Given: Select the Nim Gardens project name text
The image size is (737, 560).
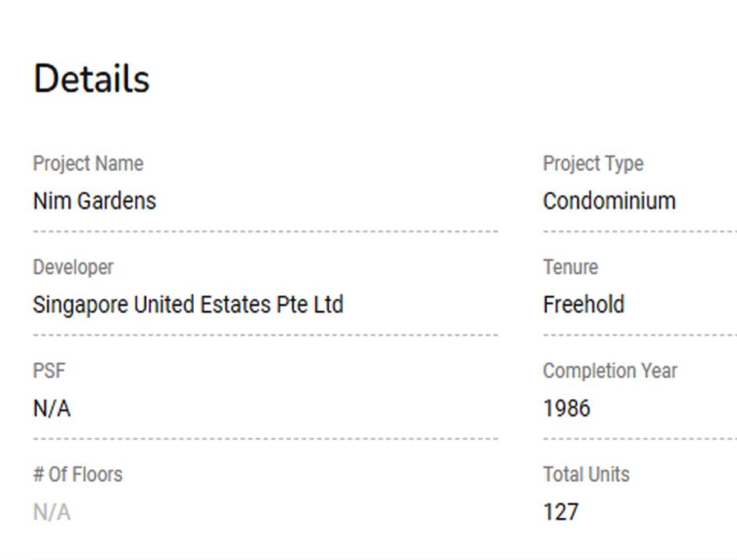Looking at the screenshot, I should pos(95,201).
